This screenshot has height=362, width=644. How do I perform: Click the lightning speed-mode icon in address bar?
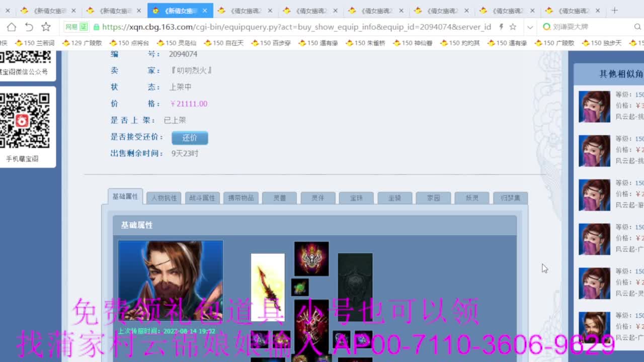click(501, 27)
